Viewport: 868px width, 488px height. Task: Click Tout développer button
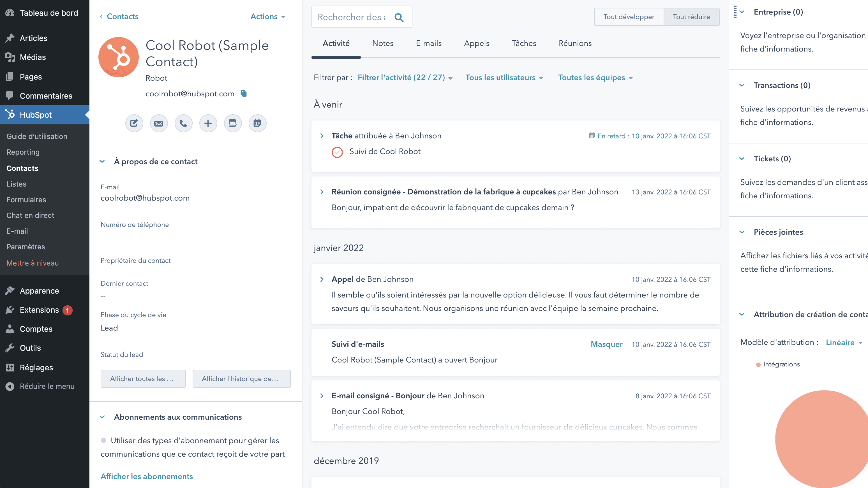629,17
